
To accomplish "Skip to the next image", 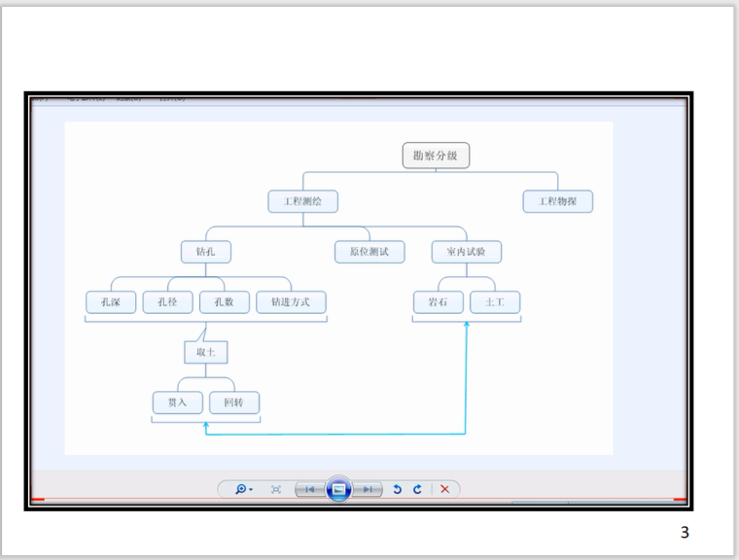I will [x=369, y=488].
